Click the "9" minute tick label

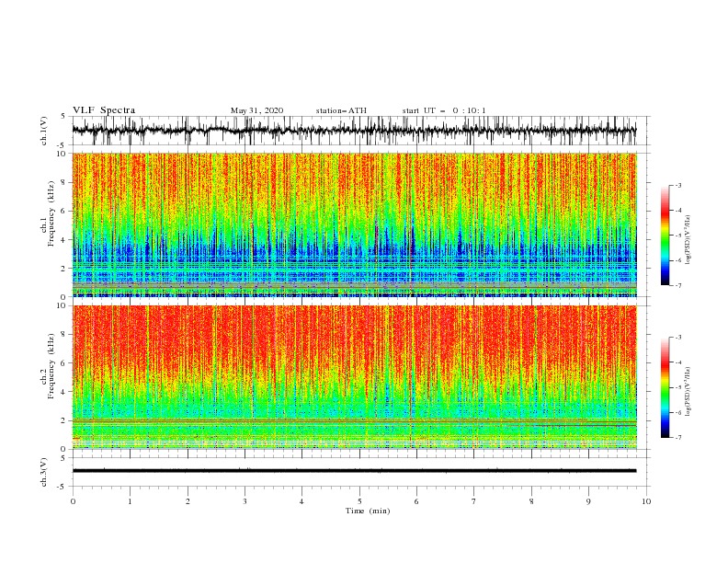(x=588, y=501)
